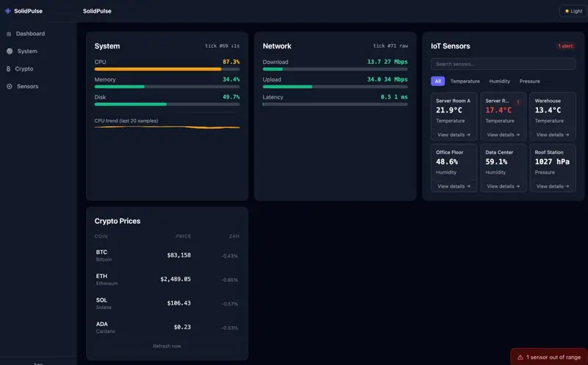The width and height of the screenshot is (588, 365).
Task: Click the tick #71 raw label in Network card
Action: [x=390, y=46]
